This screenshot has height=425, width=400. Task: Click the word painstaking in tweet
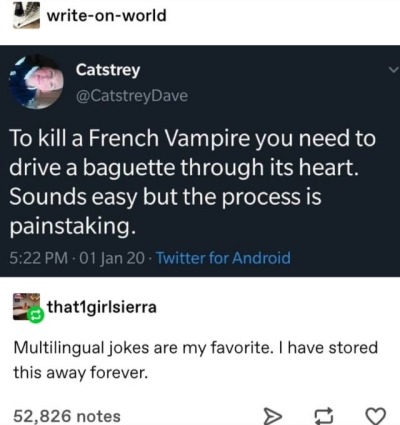click(x=73, y=226)
